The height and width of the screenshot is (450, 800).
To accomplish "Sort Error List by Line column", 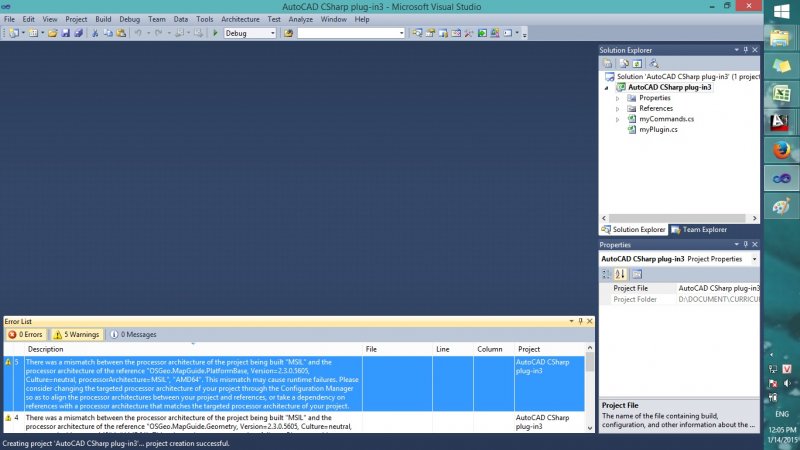I will 453,349.
